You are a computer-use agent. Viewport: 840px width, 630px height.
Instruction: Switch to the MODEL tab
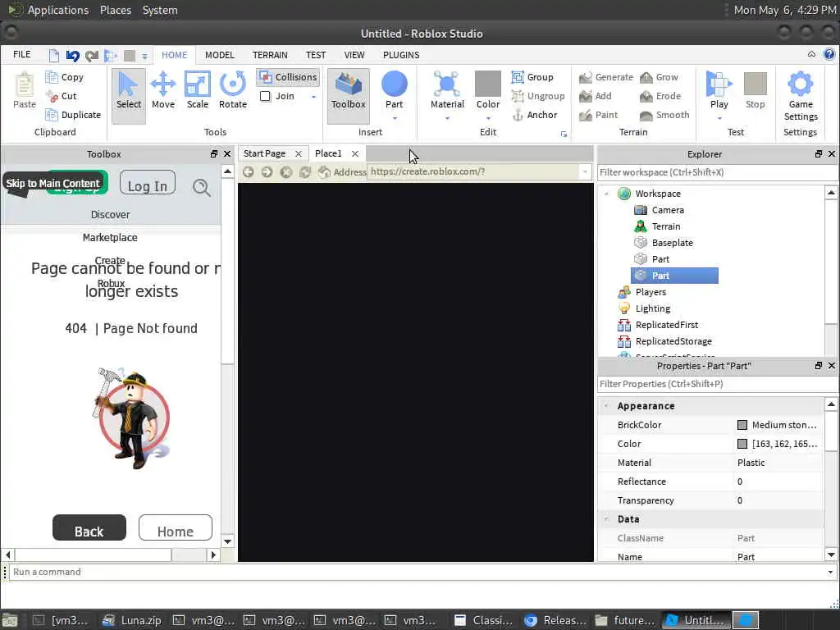[220, 55]
